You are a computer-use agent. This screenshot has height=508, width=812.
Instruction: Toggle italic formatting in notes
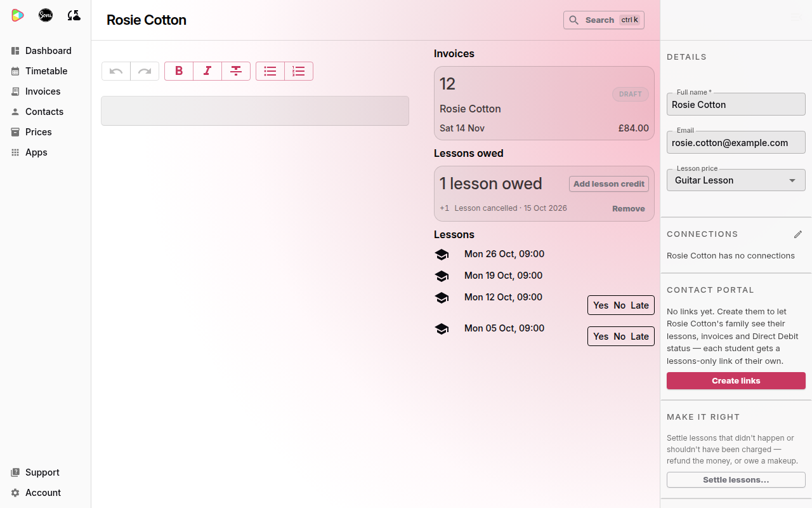(x=207, y=71)
